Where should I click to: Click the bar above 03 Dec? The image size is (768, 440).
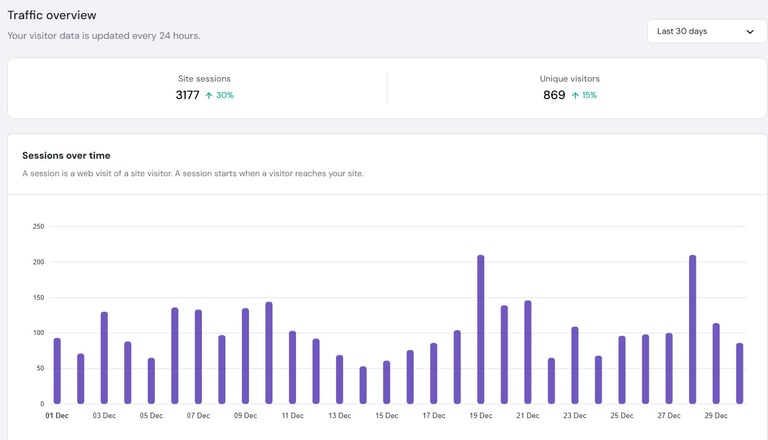[104, 358]
